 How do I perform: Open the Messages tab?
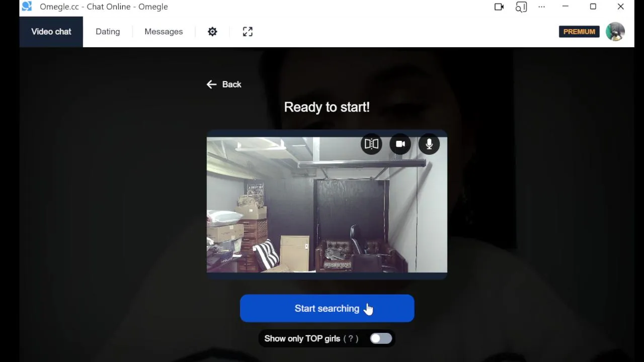(x=164, y=32)
